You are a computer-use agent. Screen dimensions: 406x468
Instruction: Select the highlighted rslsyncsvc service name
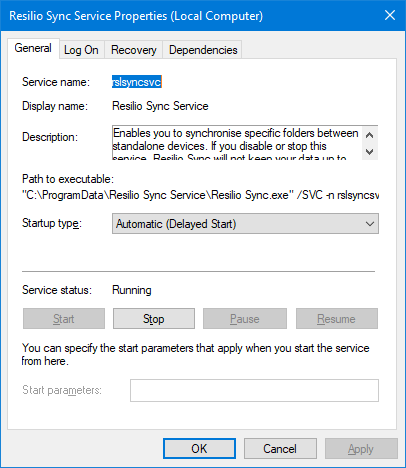(x=137, y=82)
